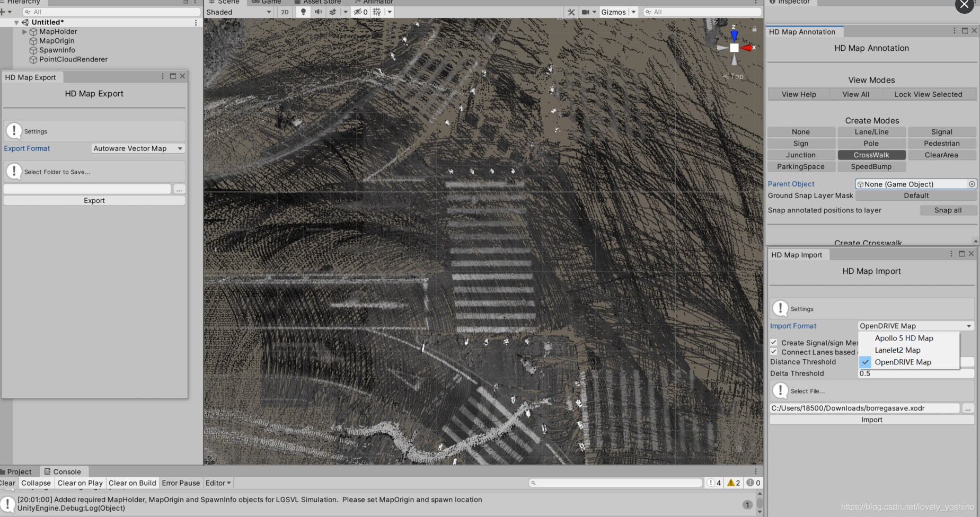Screen dimensions: 980x517
Task: Toggle Error Pause in console
Action: click(x=181, y=483)
